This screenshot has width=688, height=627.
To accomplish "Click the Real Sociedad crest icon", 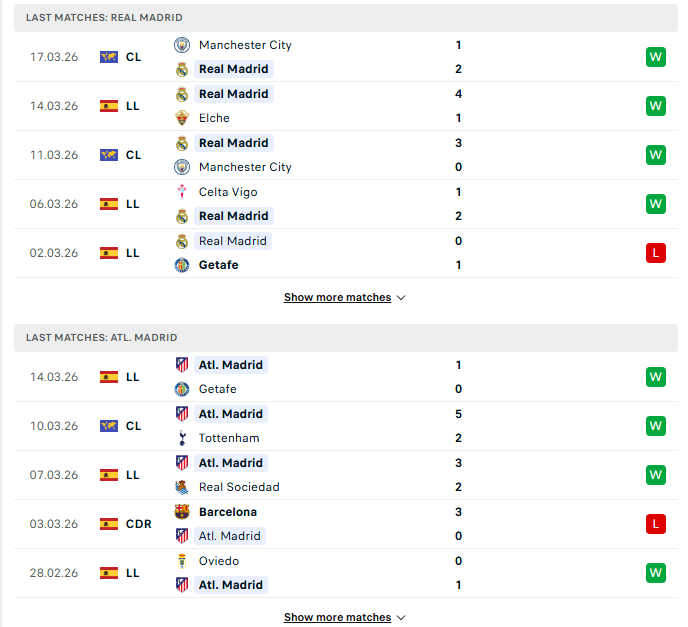I will click(182, 487).
